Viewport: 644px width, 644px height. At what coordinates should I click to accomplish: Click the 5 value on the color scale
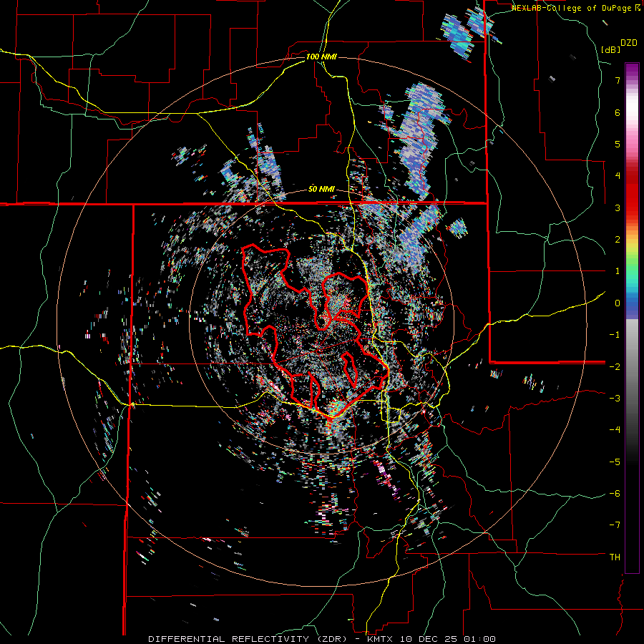(618, 144)
